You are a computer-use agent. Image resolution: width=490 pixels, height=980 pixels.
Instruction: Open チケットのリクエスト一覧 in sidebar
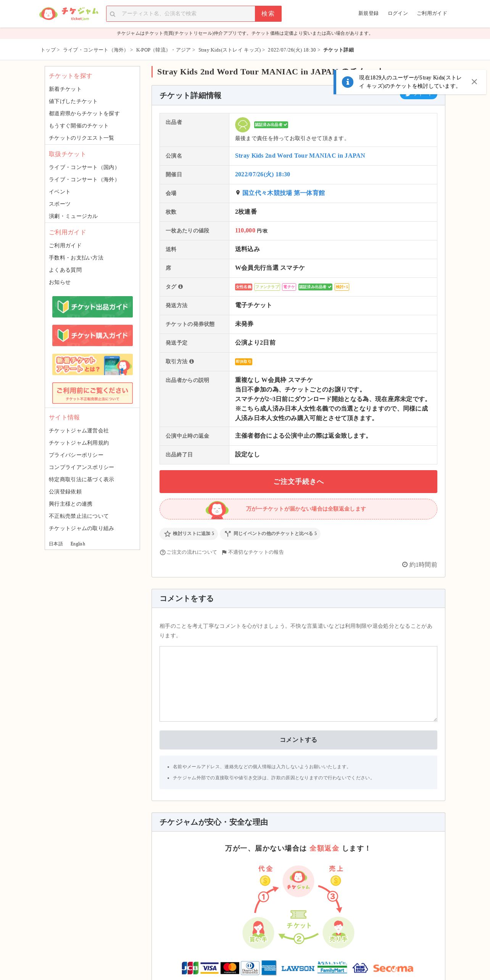tap(81, 138)
